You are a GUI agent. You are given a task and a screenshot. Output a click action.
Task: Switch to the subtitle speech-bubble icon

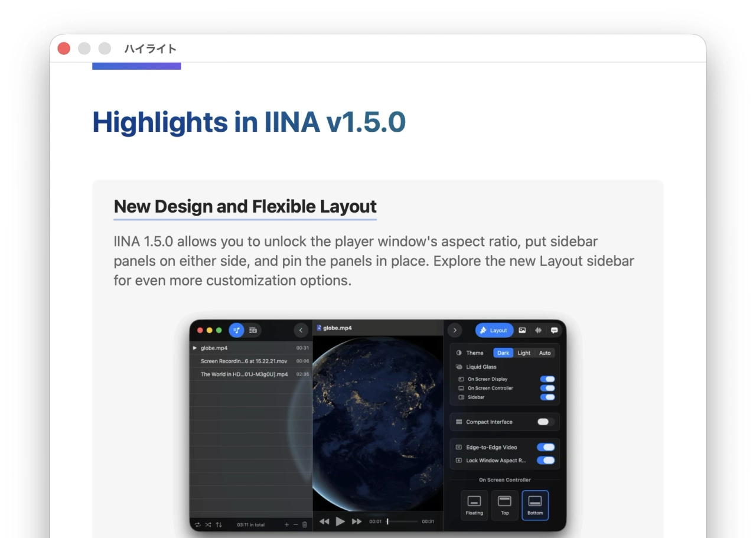[x=554, y=330]
